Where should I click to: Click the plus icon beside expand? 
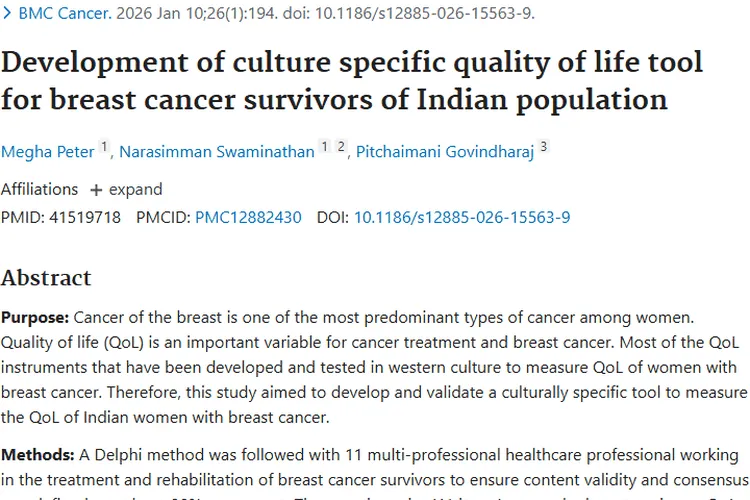pos(96,190)
